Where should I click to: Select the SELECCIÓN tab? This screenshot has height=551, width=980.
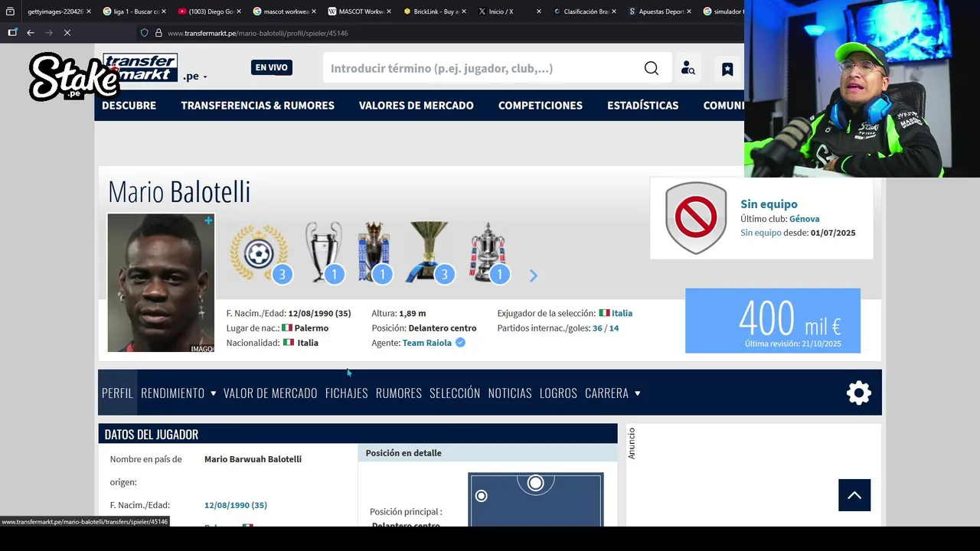coord(455,393)
